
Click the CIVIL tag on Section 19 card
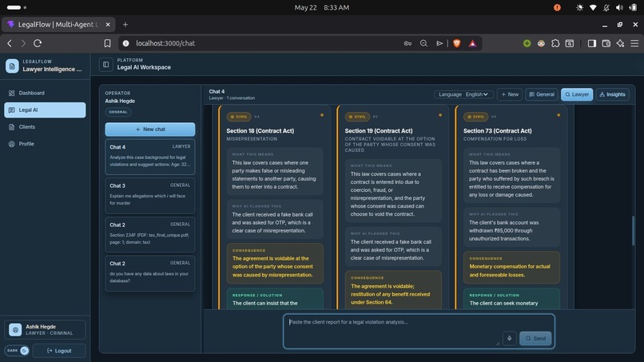(x=357, y=117)
